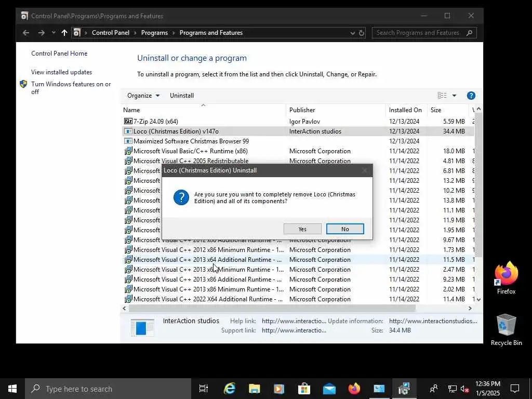The height and width of the screenshot is (399, 532).
Task: Click the InterAction studios details pane thumbnail
Action: coord(142,327)
